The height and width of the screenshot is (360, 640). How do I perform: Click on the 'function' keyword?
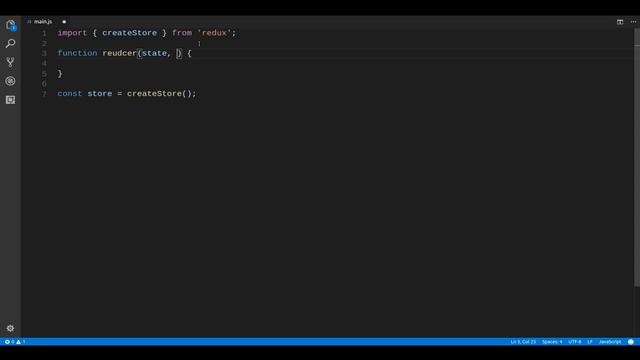click(x=78, y=53)
